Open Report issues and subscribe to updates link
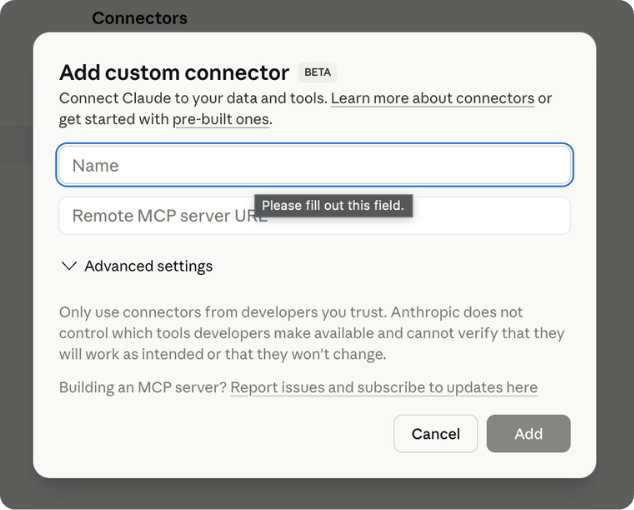Image resolution: width=634 pixels, height=510 pixels. tap(384, 387)
